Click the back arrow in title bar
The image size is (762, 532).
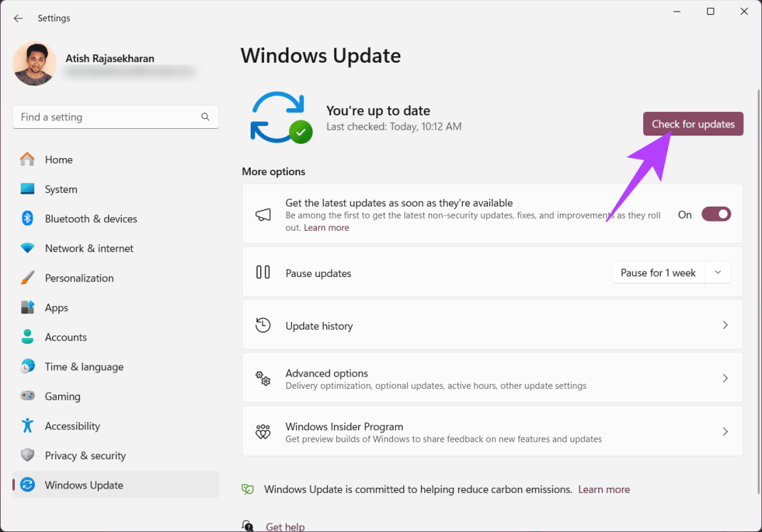[19, 18]
